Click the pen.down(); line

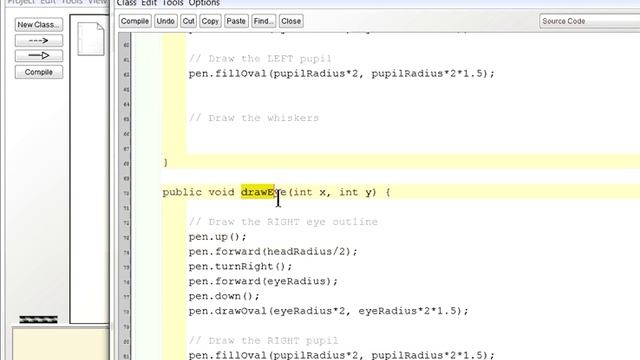pyautogui.click(x=224, y=296)
